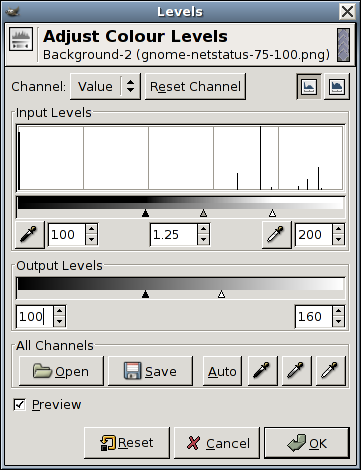The width and height of the screenshot is (361, 470).
Task: Pick white point with input eyedropper
Action: [277, 235]
